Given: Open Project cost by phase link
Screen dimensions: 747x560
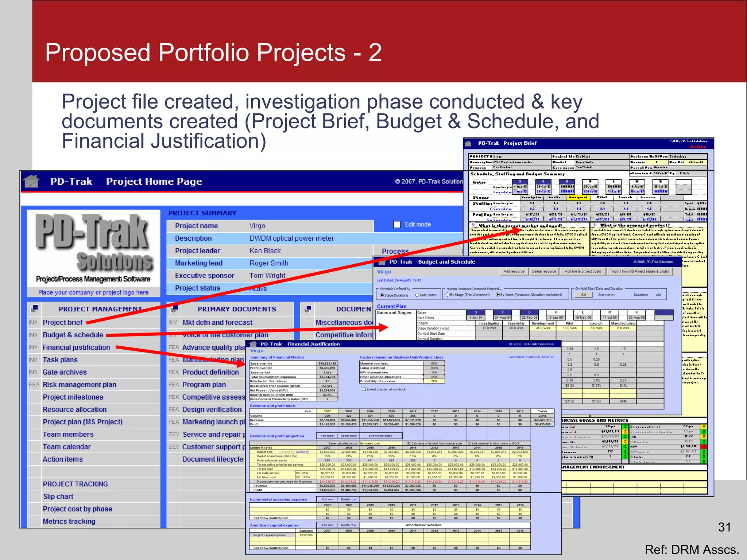Looking at the screenshot, I should click(x=78, y=509).
